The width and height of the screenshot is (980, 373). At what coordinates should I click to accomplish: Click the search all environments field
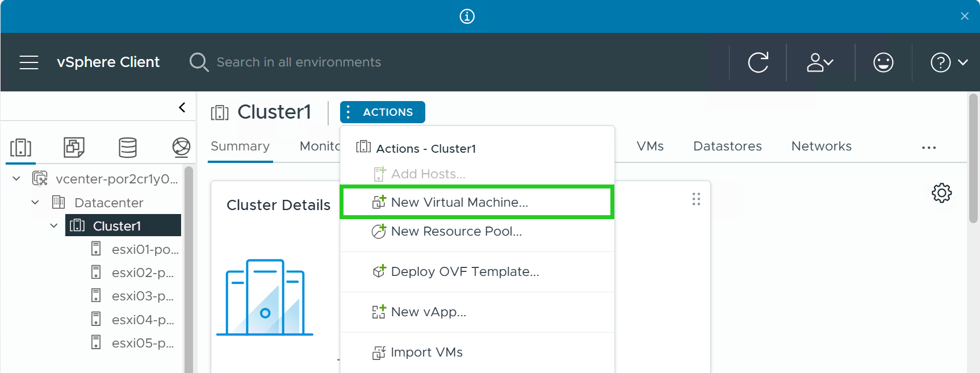[299, 62]
